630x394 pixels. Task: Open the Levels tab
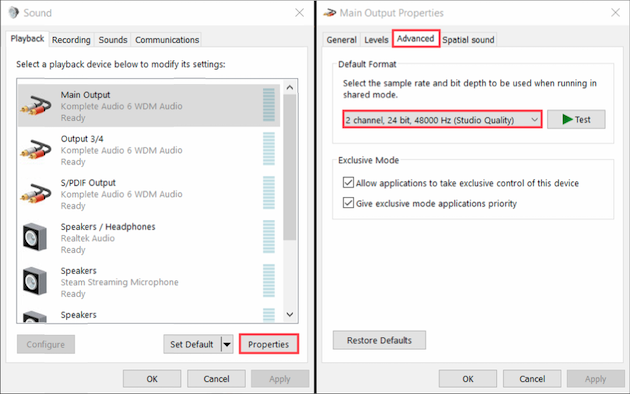pos(376,40)
